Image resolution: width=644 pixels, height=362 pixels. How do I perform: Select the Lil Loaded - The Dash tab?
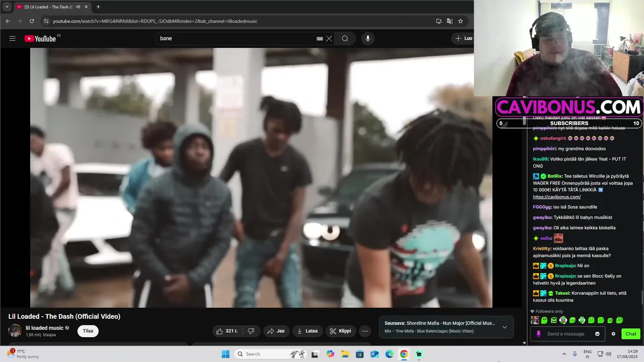click(49, 7)
